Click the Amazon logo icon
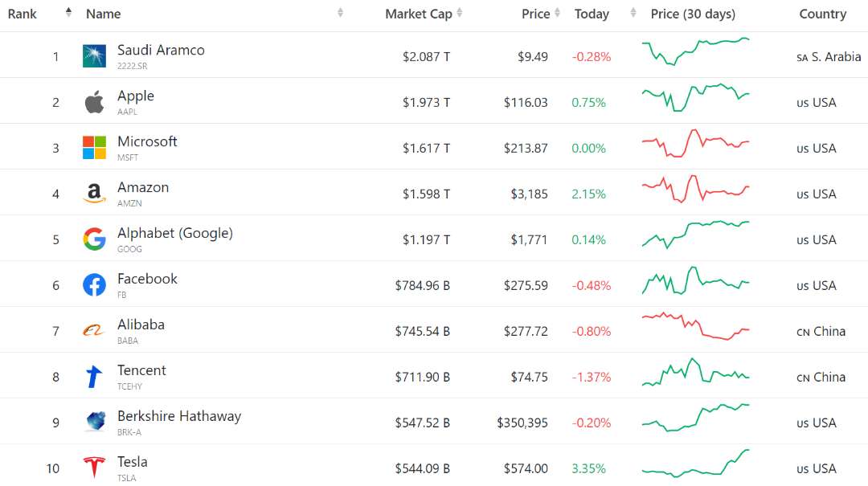The height and width of the screenshot is (486, 868). [x=94, y=194]
